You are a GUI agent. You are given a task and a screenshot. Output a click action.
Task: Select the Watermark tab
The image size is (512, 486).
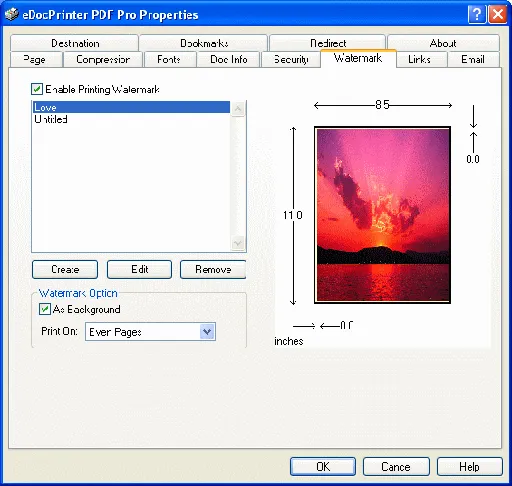[358, 58]
